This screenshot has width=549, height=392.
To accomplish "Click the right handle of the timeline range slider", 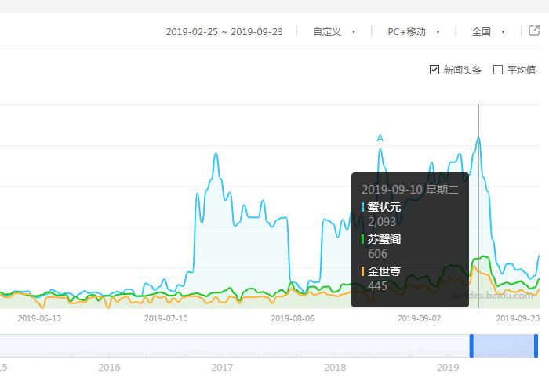I will [x=536, y=346].
